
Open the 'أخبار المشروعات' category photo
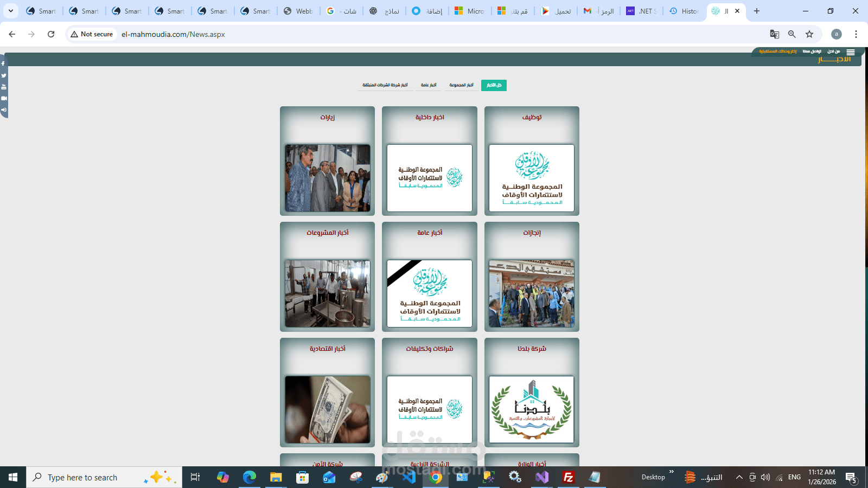328,293
